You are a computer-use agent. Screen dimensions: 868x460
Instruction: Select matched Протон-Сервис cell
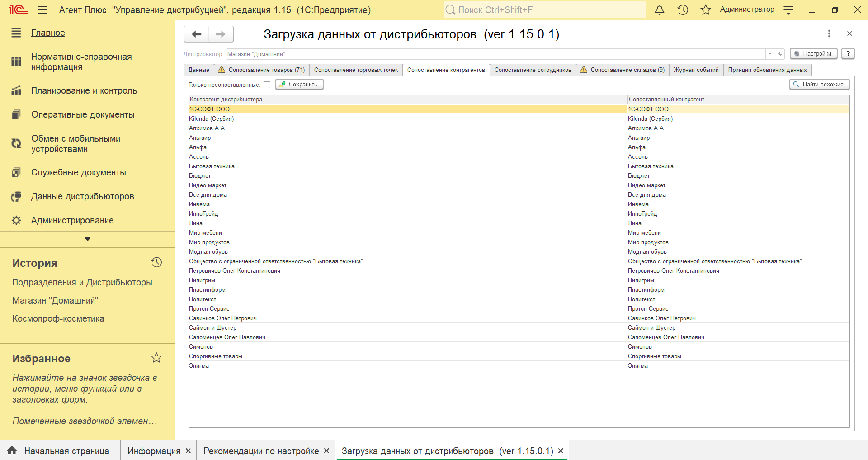tap(738, 308)
